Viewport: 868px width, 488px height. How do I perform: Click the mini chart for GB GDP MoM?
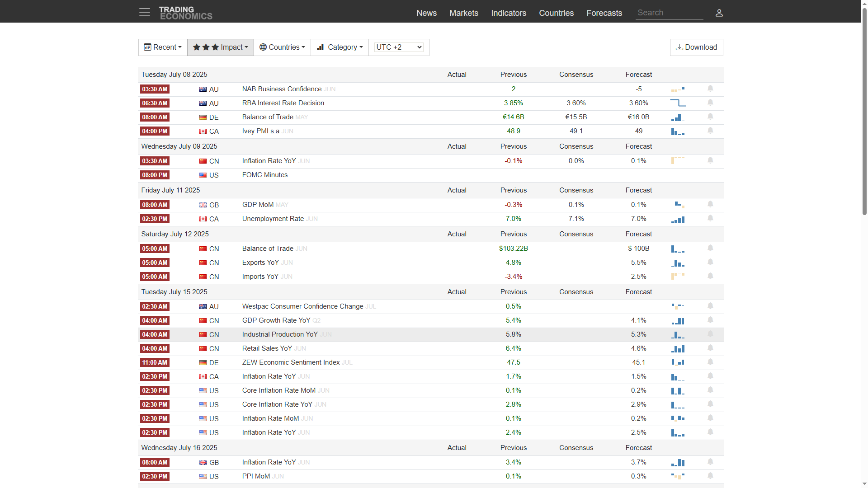tap(679, 205)
